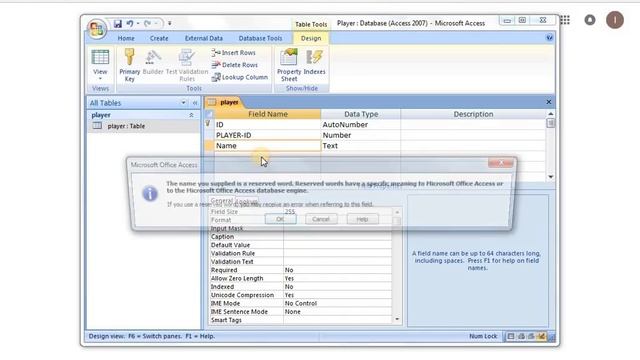Click the Access help question icon
Viewport: 640px width, 360px height.
tap(549, 38)
